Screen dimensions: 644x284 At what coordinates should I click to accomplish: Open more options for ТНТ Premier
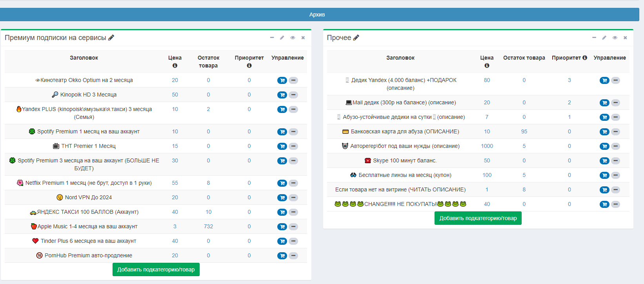[x=293, y=146]
